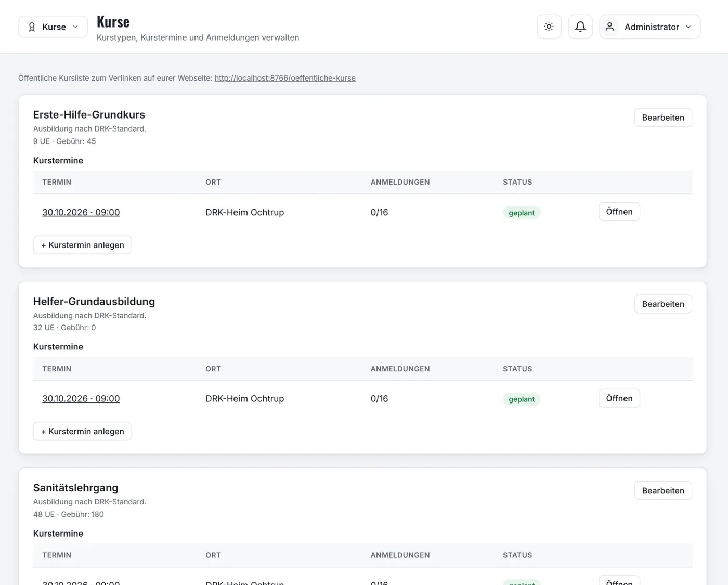This screenshot has height=585, width=728.
Task: Click the TERMIN column header in Erste-Hilfe-Grundkurs
Action: point(57,182)
